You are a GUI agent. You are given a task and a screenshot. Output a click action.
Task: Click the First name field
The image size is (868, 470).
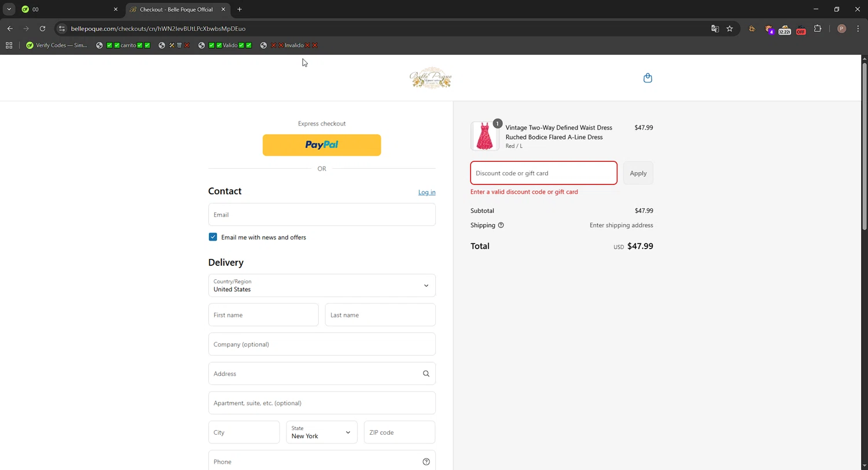click(x=263, y=315)
